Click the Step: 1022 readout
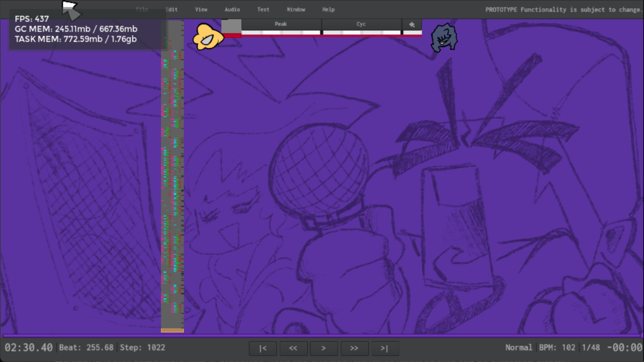 point(143,348)
